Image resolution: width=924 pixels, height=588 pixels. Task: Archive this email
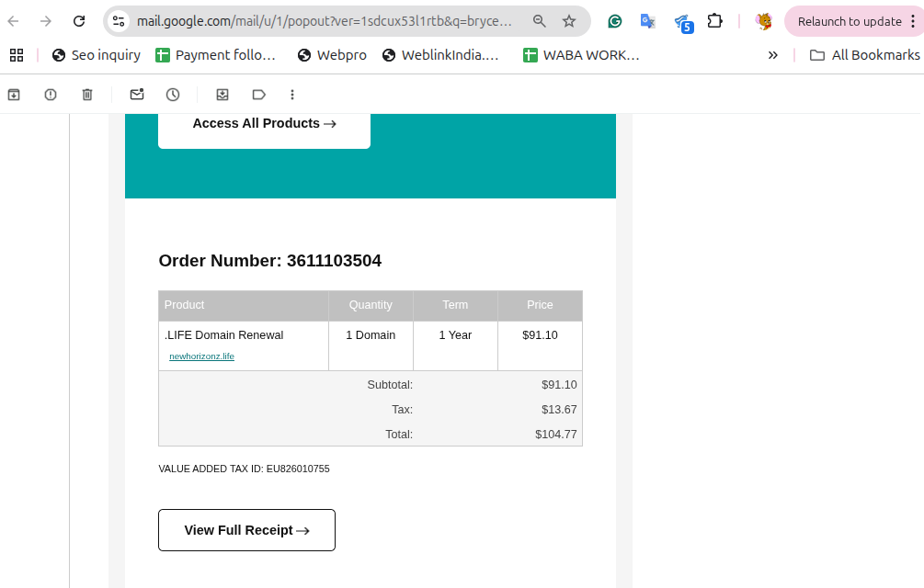pos(14,94)
